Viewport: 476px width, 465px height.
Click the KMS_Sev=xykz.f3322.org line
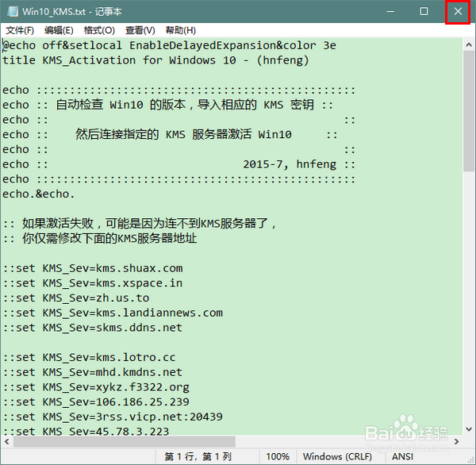[96, 387]
